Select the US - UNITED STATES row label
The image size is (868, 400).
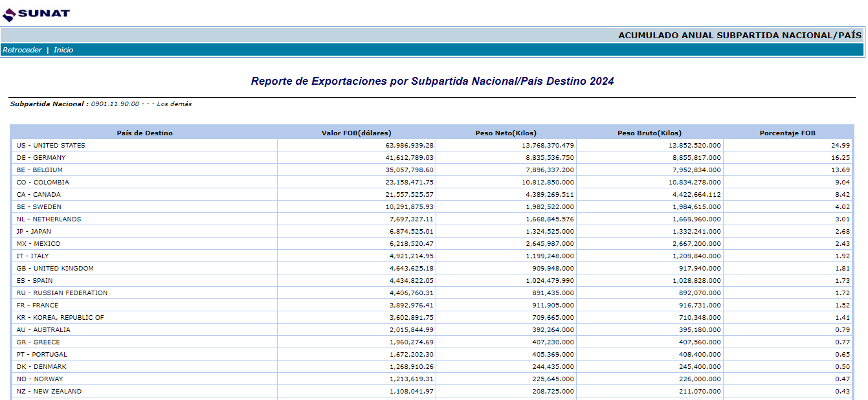[51, 146]
